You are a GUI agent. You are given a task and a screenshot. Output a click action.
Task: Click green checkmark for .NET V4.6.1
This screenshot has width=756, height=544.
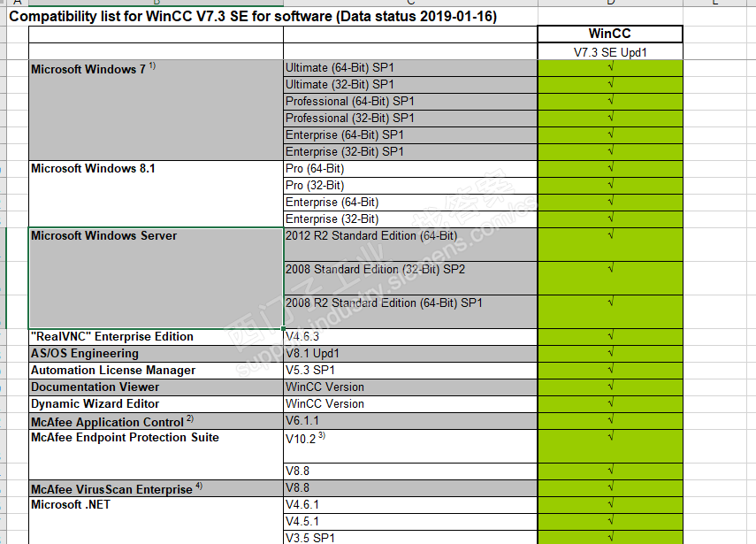[610, 504]
